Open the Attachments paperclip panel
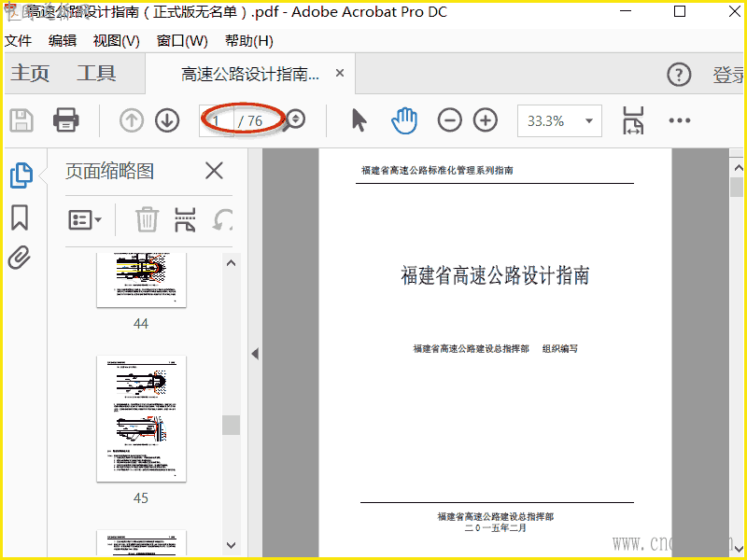The image size is (747, 560). [20, 258]
